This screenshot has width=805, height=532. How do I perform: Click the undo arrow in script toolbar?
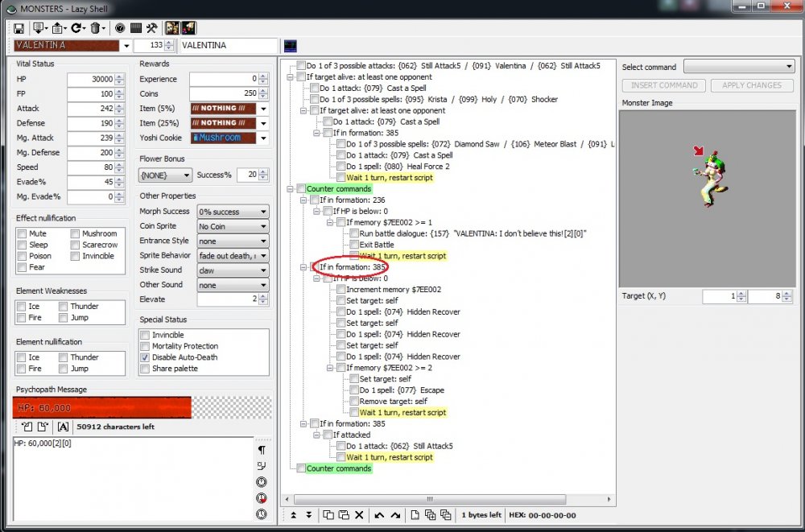(x=379, y=515)
